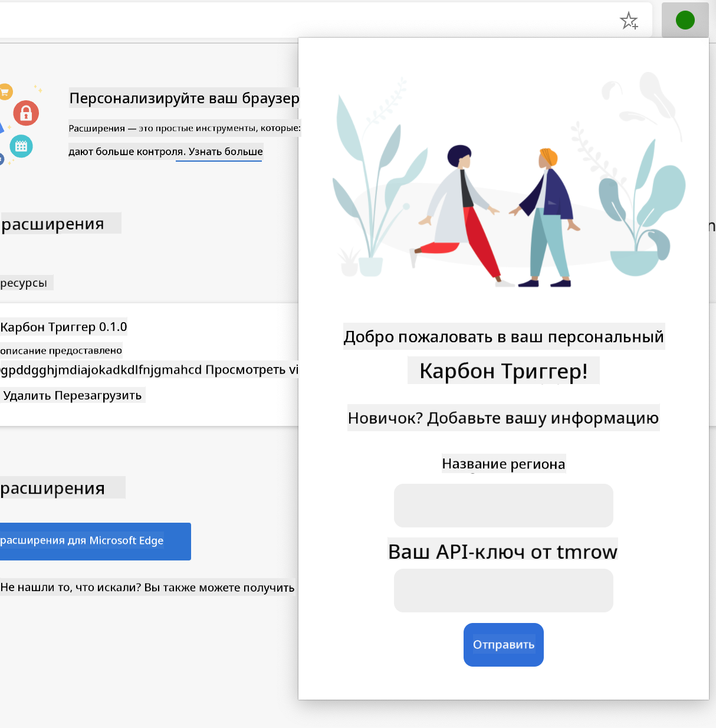Click the yellow shopping cart icon
The image size is (716, 728).
pos(5,91)
